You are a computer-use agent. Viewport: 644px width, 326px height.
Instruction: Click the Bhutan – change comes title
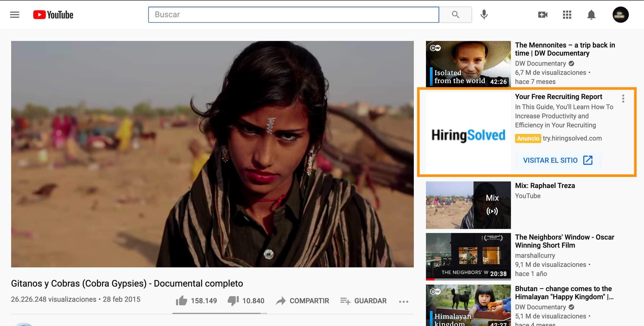coord(564,293)
